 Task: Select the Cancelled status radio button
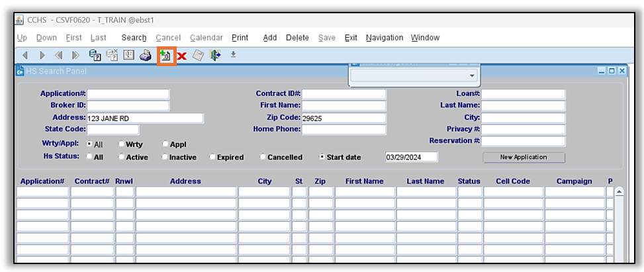[x=263, y=158]
